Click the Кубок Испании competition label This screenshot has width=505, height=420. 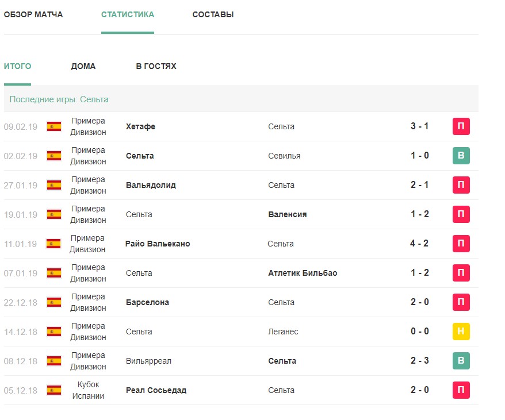[x=88, y=390]
